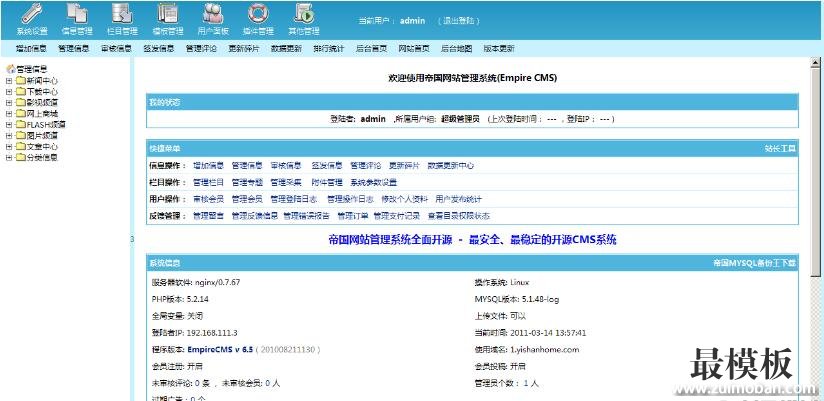Expand the 图片频道 tree node
This screenshot has height=401, width=824.
(x=8, y=136)
